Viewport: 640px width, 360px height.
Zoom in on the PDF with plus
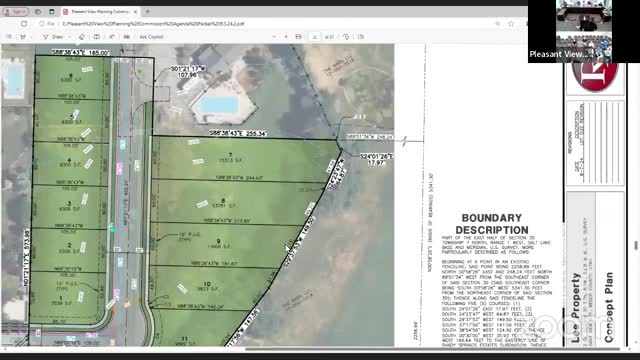click(286, 37)
